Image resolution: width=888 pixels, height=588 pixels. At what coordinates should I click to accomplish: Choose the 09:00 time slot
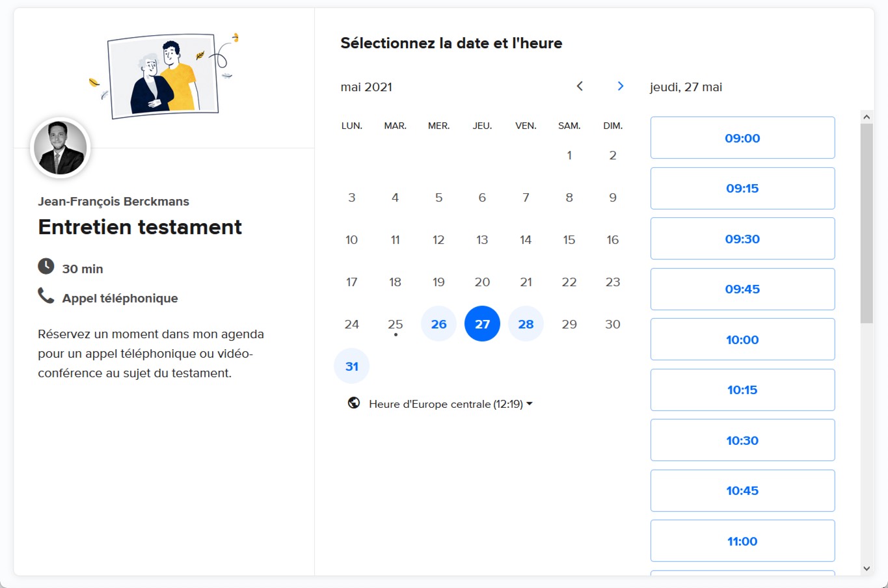coord(742,138)
